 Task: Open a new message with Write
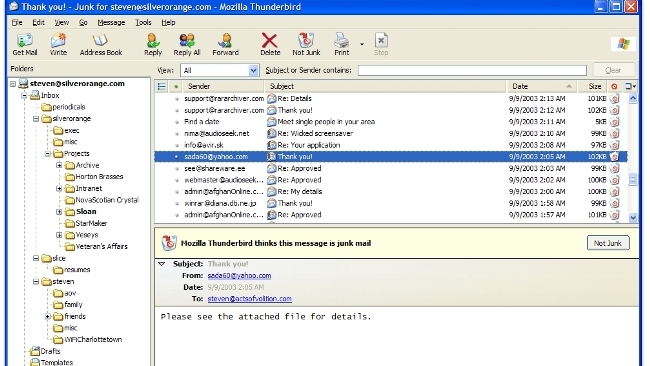pyautogui.click(x=58, y=41)
